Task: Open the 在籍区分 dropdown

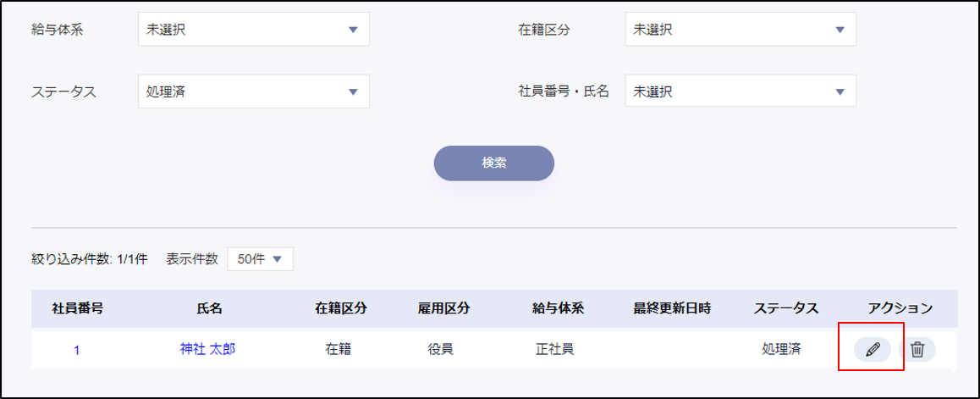Action: coord(741,30)
